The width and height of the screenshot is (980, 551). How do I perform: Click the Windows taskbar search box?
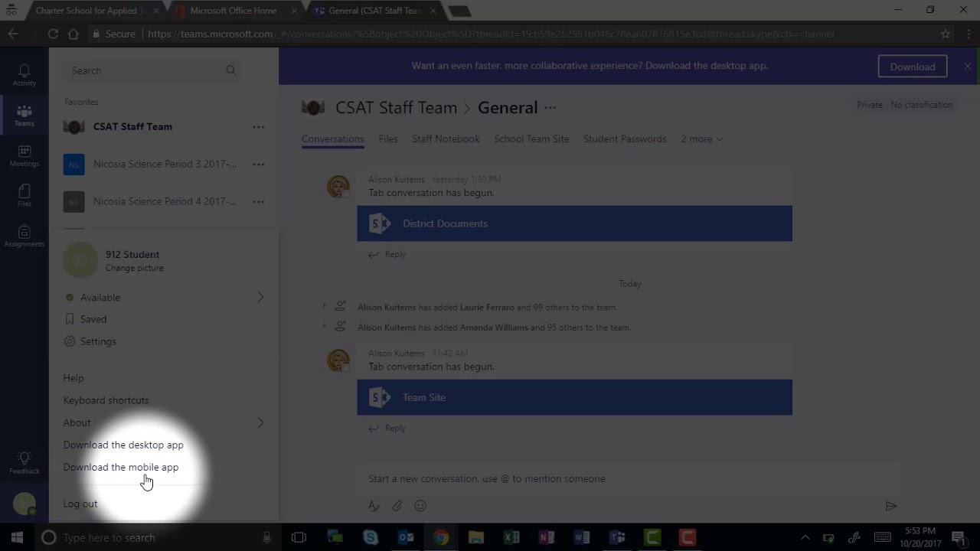(x=157, y=537)
